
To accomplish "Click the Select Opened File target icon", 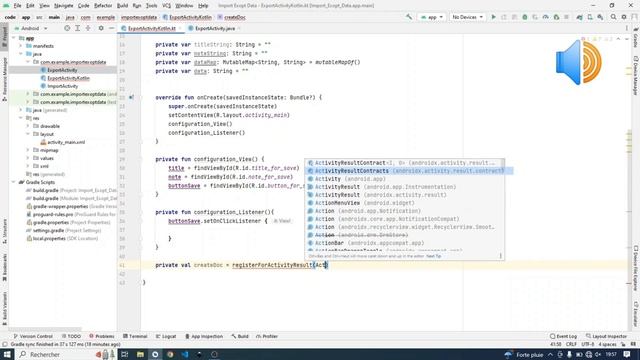I will [x=67, y=28].
